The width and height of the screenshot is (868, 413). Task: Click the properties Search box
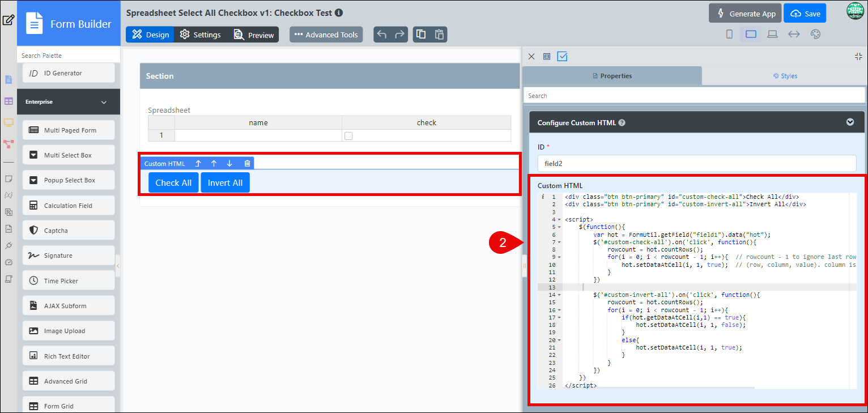[x=694, y=95]
